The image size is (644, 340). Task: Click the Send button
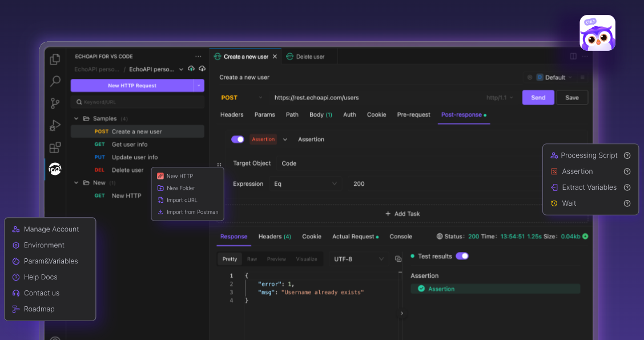click(538, 98)
